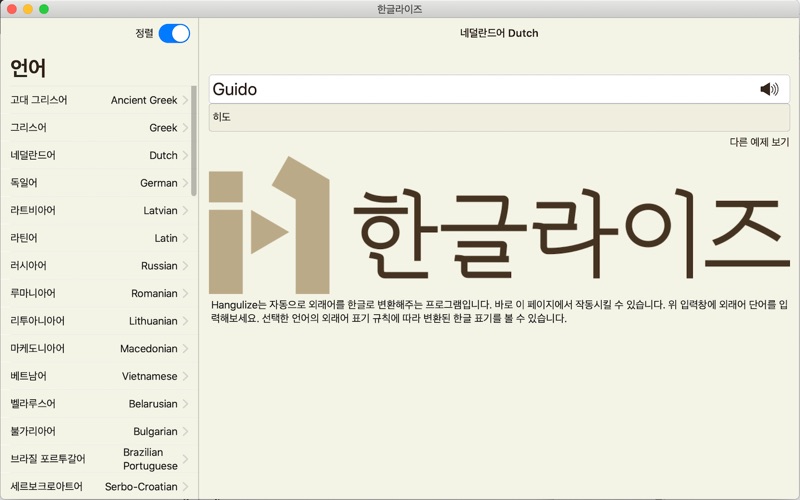
Task: Click the 히도 transliteration result box
Action: tap(499, 117)
